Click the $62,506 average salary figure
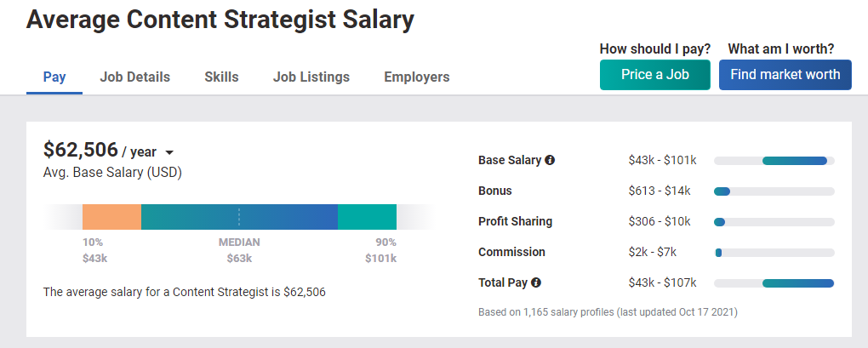Screen dimensions: 868x348 coord(80,150)
